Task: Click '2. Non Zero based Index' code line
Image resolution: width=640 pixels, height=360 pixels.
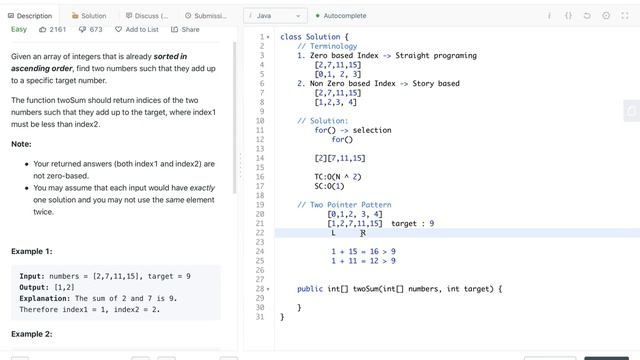Action: coord(378,83)
